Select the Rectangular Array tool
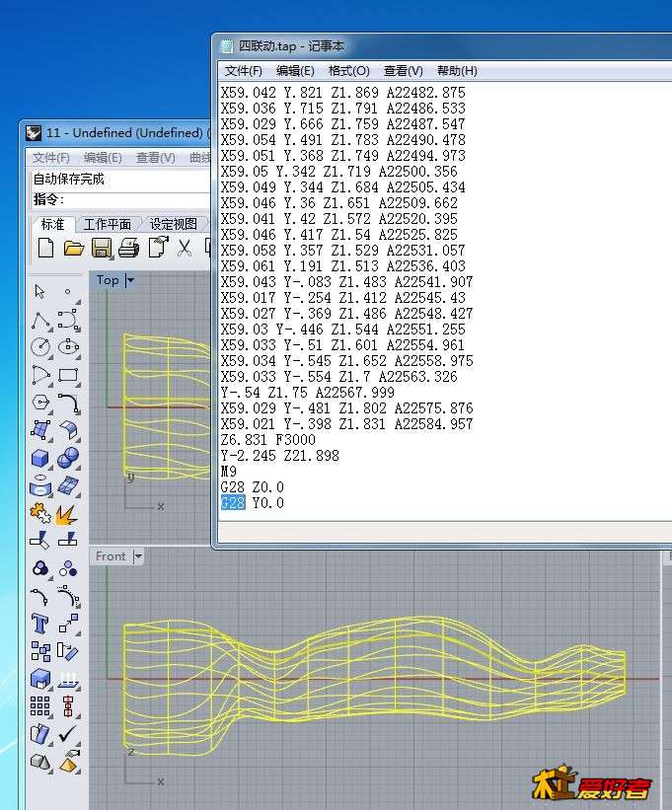Image resolution: width=672 pixels, height=810 pixels. [x=40, y=706]
